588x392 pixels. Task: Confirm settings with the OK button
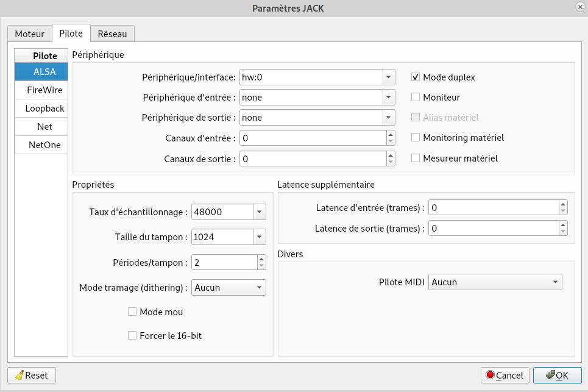click(557, 375)
